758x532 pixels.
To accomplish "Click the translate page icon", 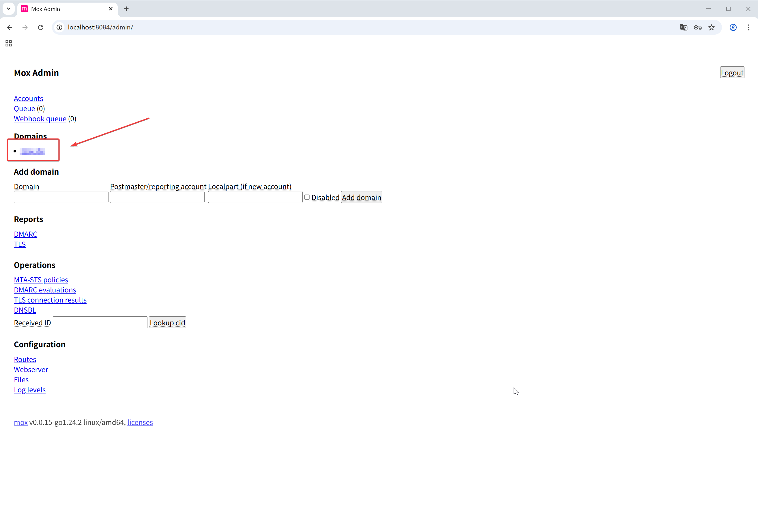I will tap(683, 27).
